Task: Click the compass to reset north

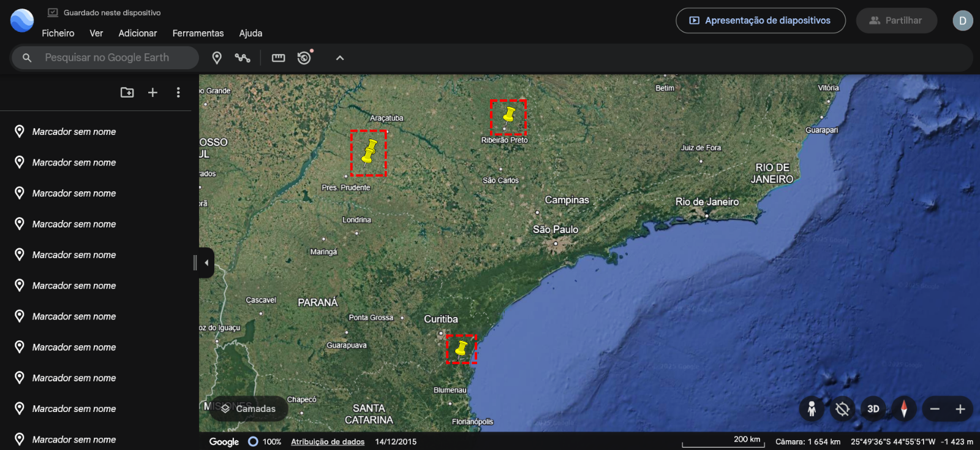Action: tap(903, 409)
